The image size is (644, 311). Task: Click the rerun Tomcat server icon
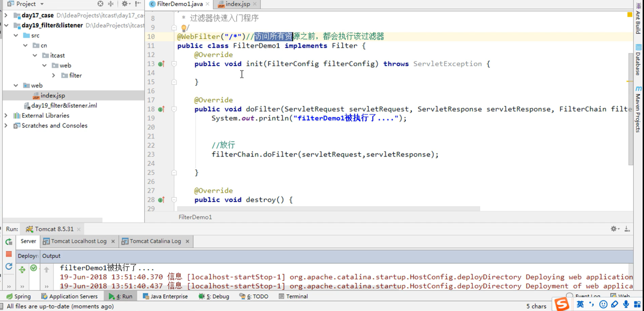9,242
